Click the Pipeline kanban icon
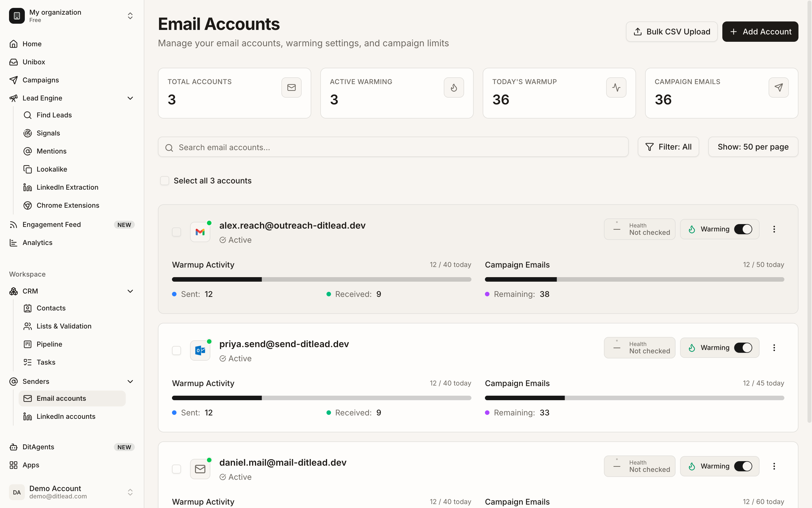Image resolution: width=812 pixels, height=508 pixels. coord(28,344)
